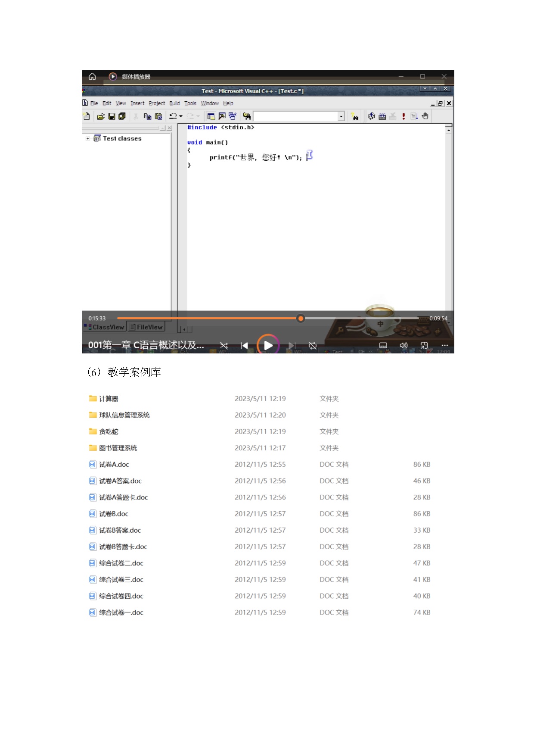Open the Build menu

(x=174, y=103)
